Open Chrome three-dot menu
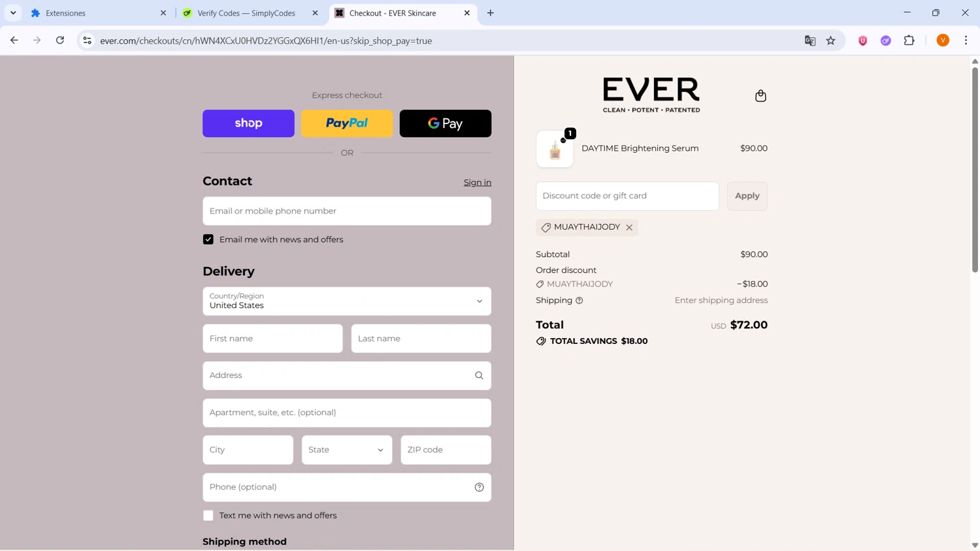 (966, 40)
